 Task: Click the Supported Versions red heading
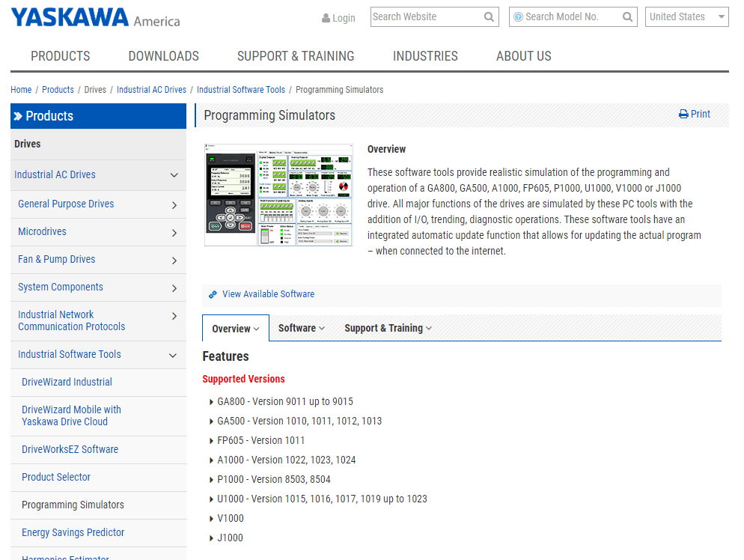pos(243,379)
